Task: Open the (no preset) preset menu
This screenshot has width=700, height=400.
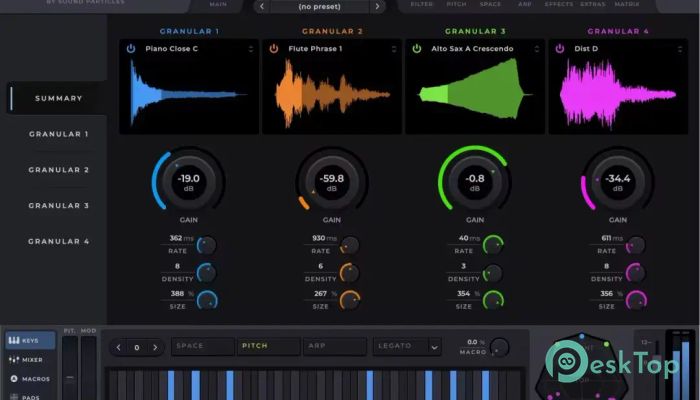Action: coord(320,6)
